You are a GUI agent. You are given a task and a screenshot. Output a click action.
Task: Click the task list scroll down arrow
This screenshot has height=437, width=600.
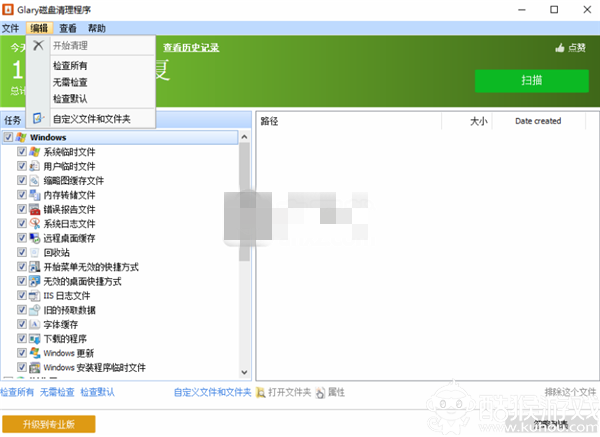[245, 372]
